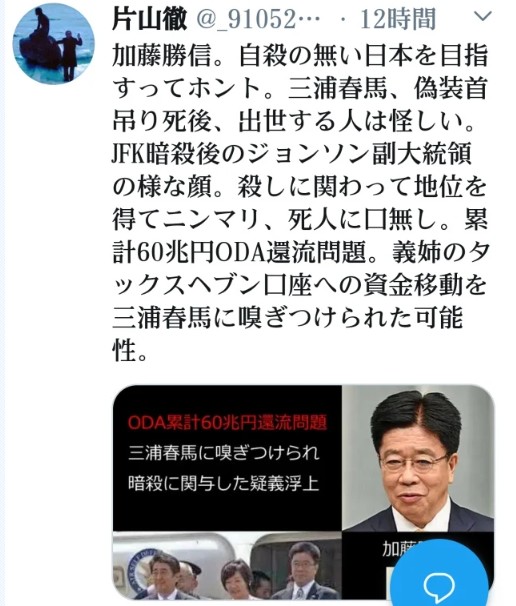This screenshot has width=516, height=606.
Task: Open the 12時間 timestamp link
Action: coord(398,19)
